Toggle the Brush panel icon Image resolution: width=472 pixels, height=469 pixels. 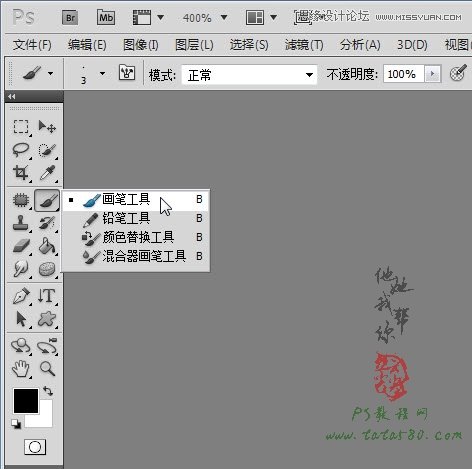click(x=127, y=72)
